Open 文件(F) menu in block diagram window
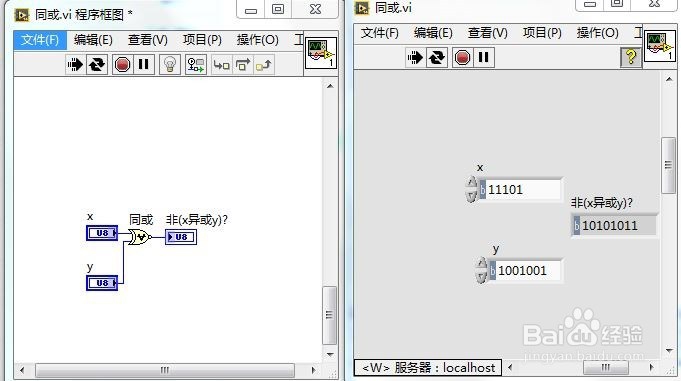Image resolution: width=681 pixels, height=381 pixels. 40,40
